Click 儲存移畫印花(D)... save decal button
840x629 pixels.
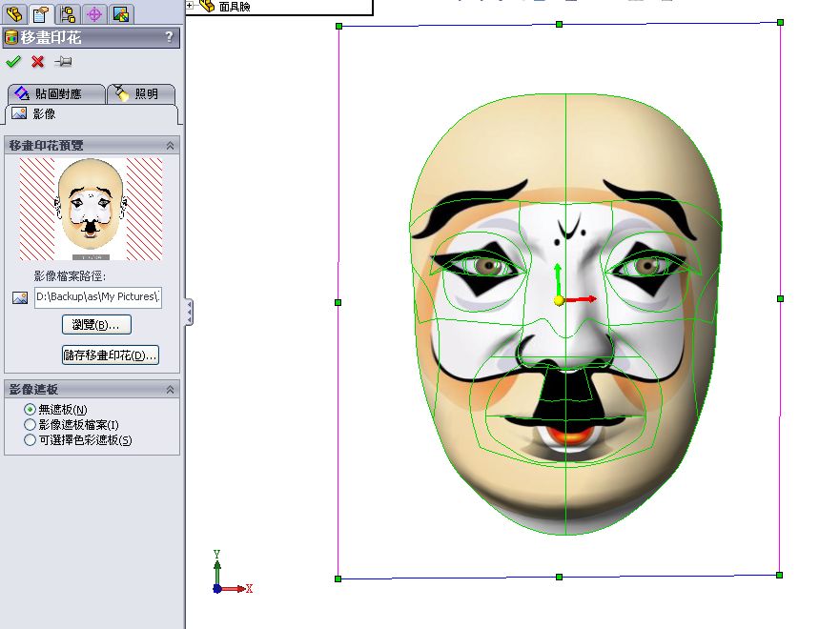111,355
